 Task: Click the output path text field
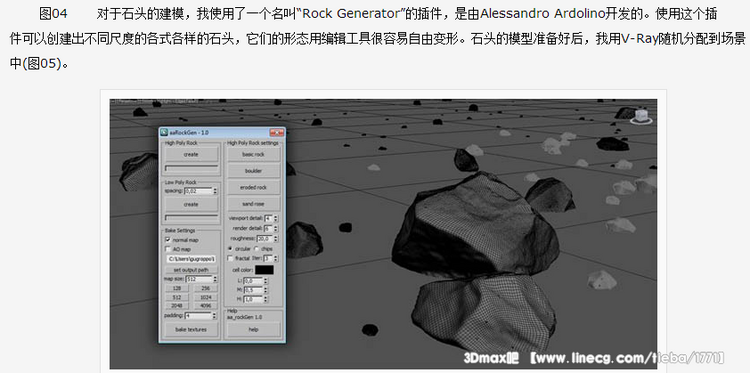[x=191, y=259]
